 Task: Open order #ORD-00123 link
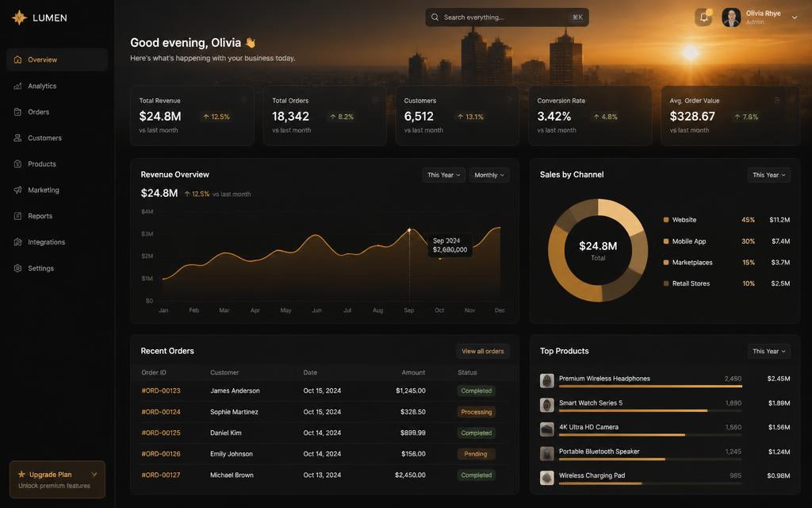[161, 391]
